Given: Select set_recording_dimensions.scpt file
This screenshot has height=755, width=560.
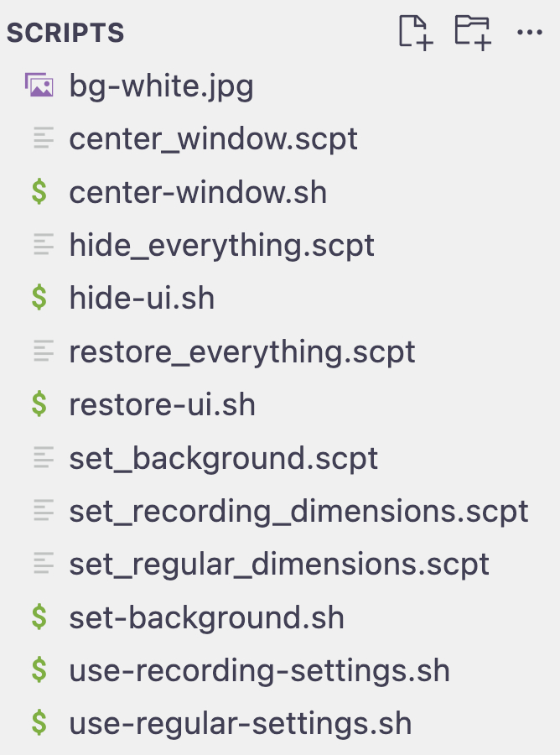Looking at the screenshot, I should tap(298, 511).
